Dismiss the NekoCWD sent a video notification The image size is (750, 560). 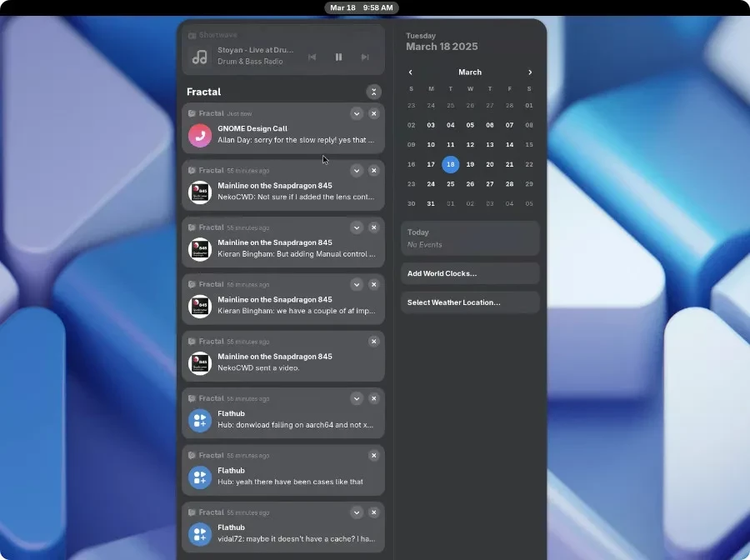click(x=373, y=342)
